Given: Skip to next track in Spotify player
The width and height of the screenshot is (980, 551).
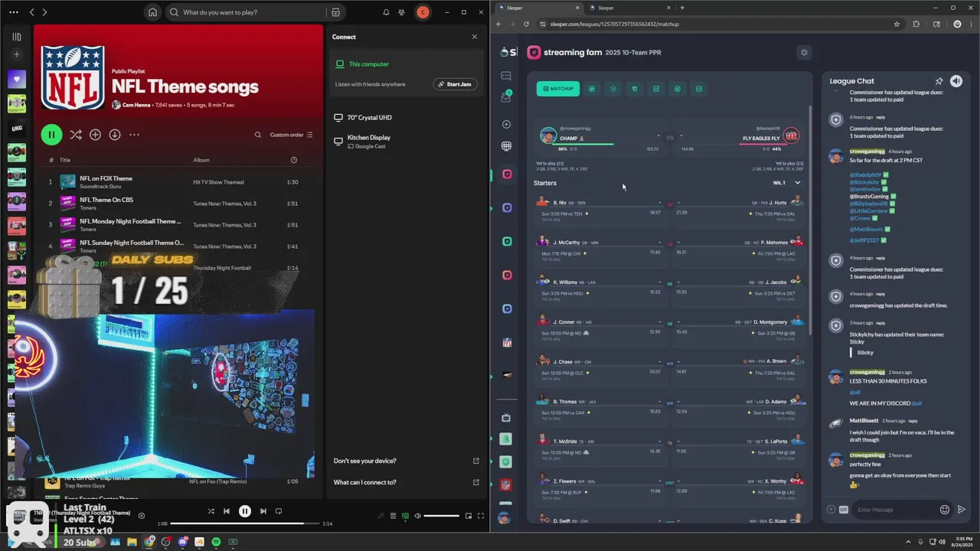Looking at the screenshot, I should (x=263, y=511).
